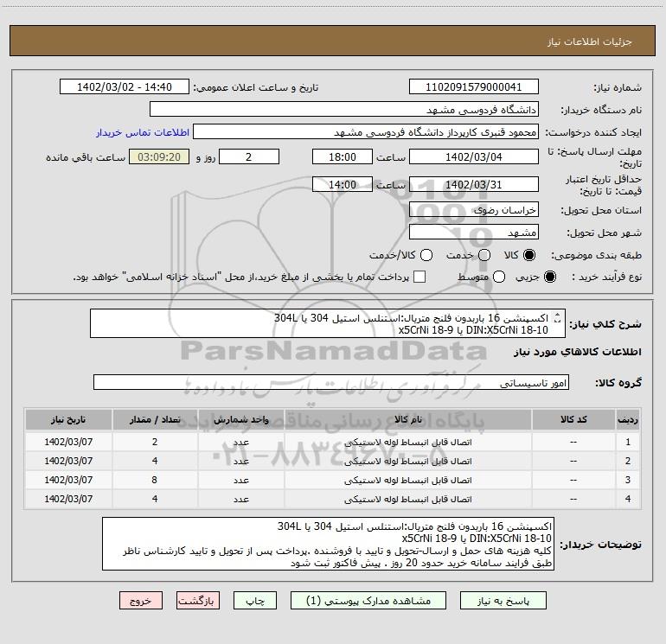666x644 pixels.
Task: Click the announcement date 1402/03/02 - 14:40 field
Action: pyautogui.click(x=125, y=86)
